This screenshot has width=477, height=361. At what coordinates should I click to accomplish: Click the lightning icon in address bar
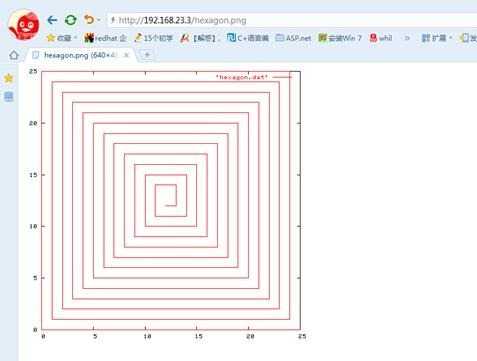point(113,20)
